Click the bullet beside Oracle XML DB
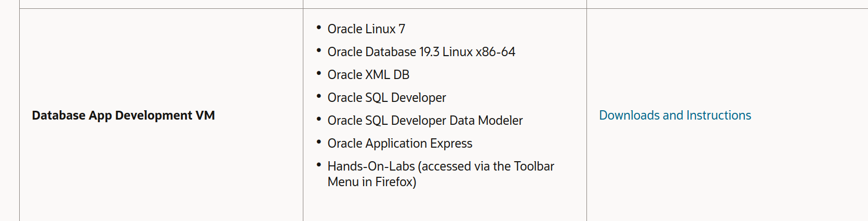 point(318,73)
